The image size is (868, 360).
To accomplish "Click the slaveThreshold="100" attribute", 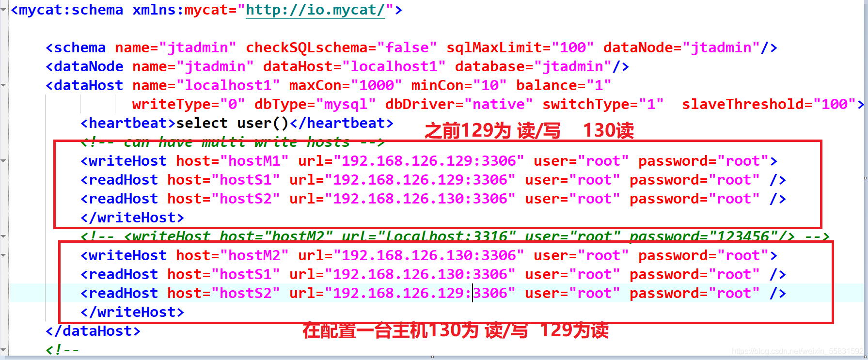I will pos(769,104).
